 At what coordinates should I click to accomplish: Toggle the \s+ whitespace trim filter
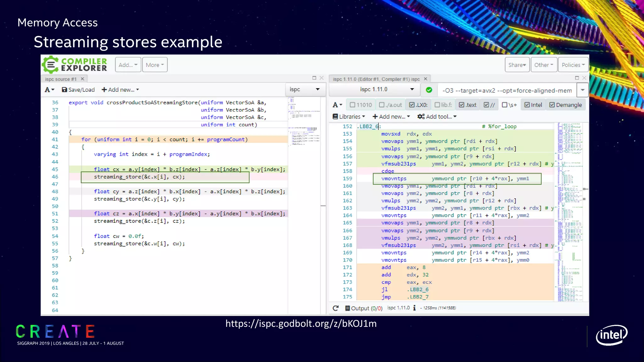point(509,105)
